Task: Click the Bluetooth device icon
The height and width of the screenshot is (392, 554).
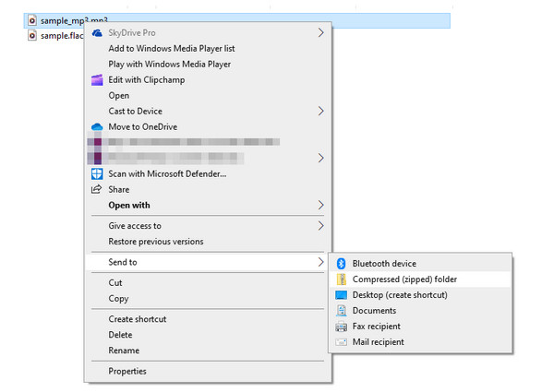Action: [341, 264]
